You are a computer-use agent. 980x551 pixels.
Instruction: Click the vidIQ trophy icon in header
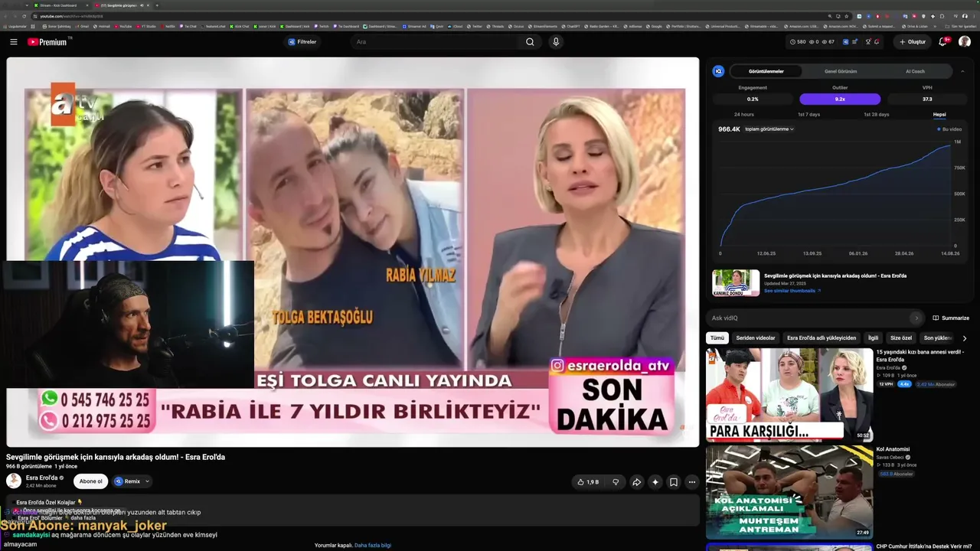(x=867, y=42)
